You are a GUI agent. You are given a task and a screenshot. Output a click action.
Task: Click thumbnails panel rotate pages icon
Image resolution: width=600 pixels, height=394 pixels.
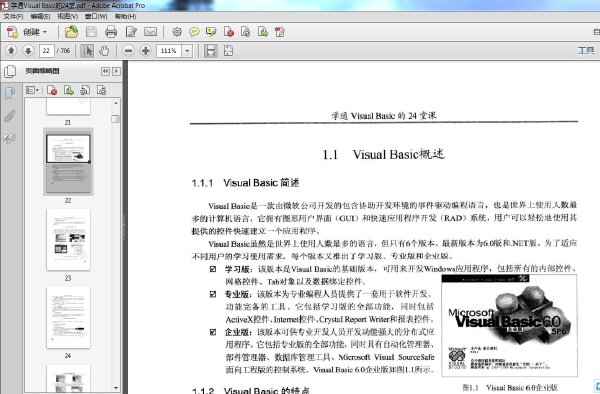[101, 90]
